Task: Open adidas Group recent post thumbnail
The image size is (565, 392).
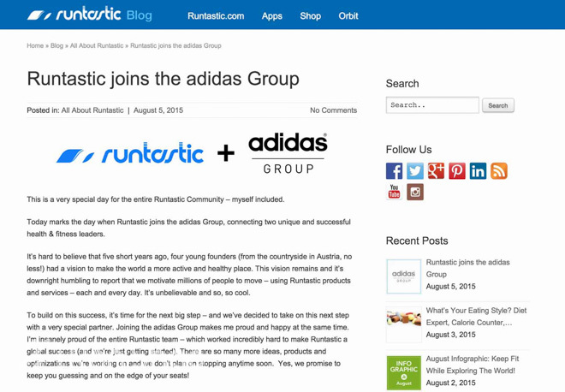Action: tap(403, 276)
